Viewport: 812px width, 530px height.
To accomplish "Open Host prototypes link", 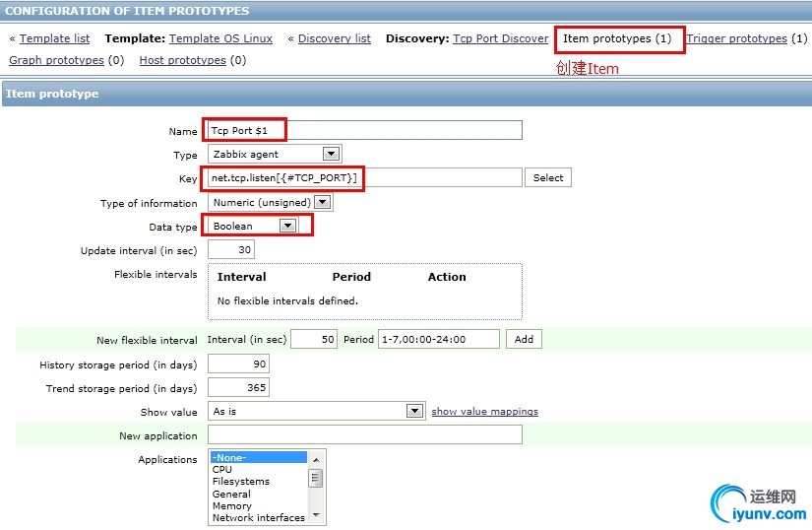I will (182, 60).
